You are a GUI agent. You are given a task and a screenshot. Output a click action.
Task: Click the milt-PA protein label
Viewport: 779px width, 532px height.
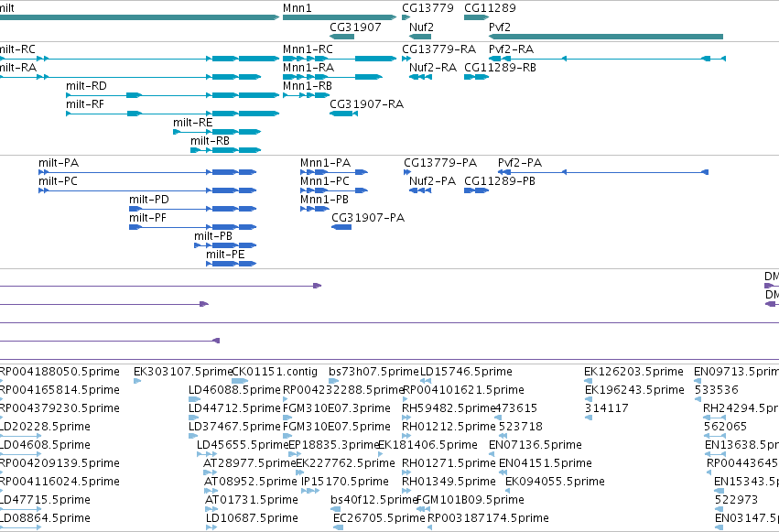tap(59, 163)
